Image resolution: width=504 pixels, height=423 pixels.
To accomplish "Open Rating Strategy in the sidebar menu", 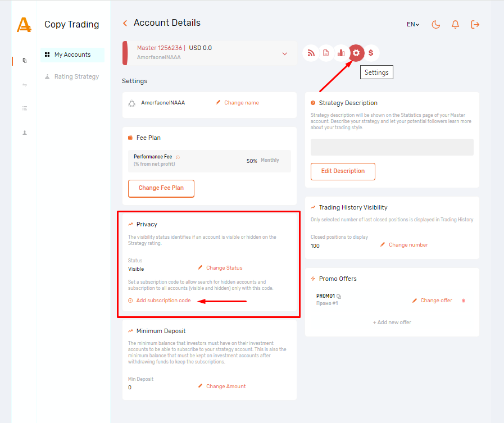I will coord(76,76).
